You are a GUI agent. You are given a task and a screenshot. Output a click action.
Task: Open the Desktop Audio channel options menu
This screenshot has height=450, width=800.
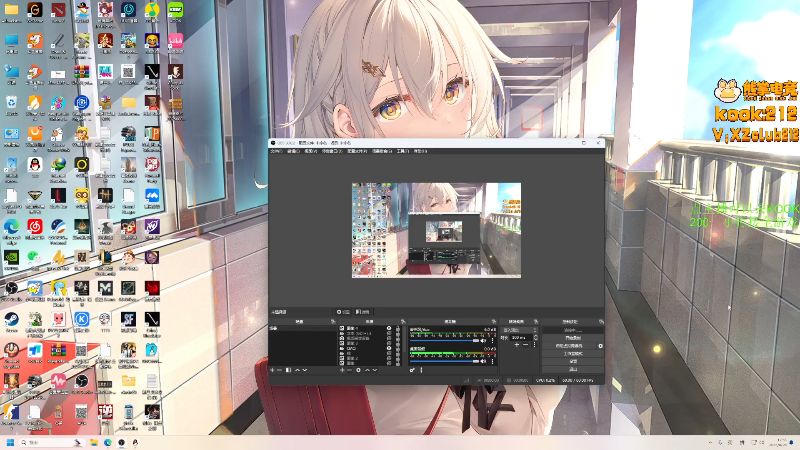click(492, 362)
